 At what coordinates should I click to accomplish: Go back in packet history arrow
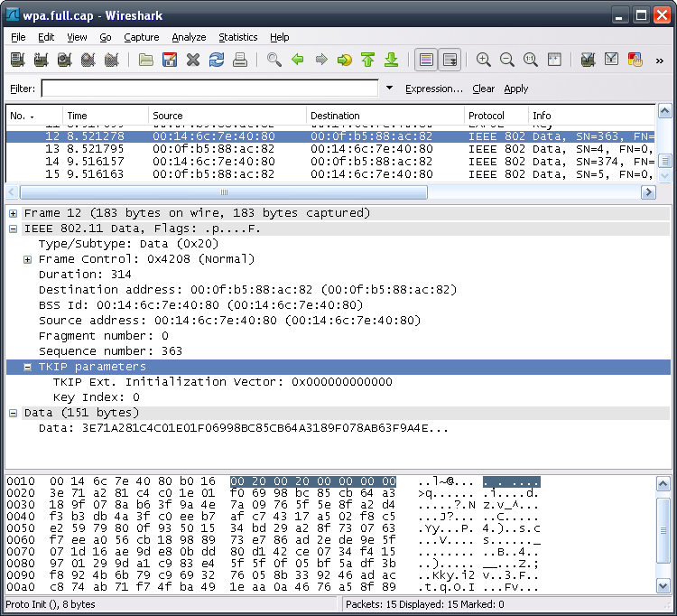coord(298,60)
